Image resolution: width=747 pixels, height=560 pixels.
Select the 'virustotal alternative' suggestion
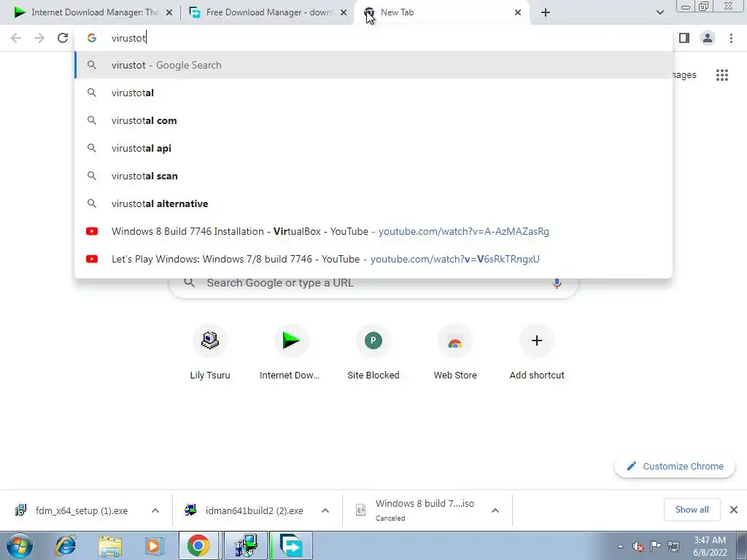click(x=373, y=203)
